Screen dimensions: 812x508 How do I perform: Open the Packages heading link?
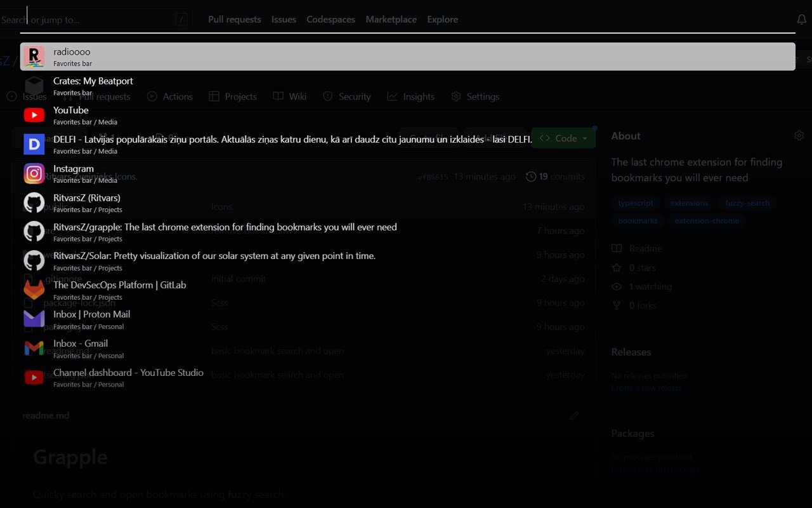pos(632,433)
